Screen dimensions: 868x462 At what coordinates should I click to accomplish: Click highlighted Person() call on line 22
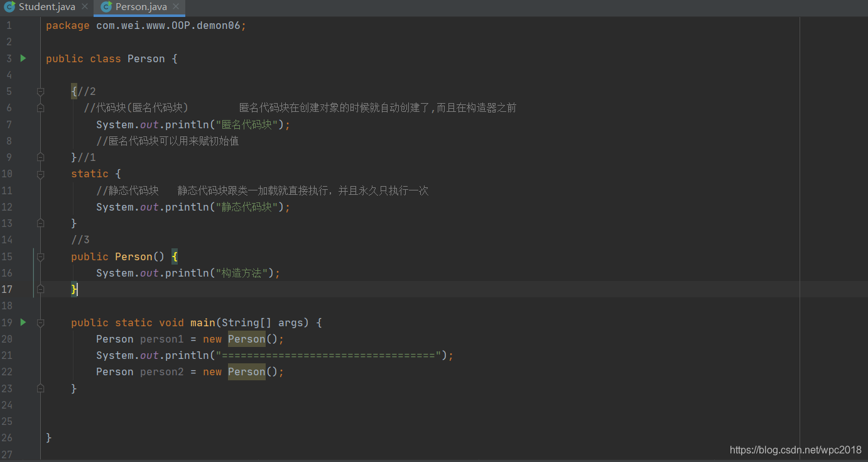tap(247, 372)
